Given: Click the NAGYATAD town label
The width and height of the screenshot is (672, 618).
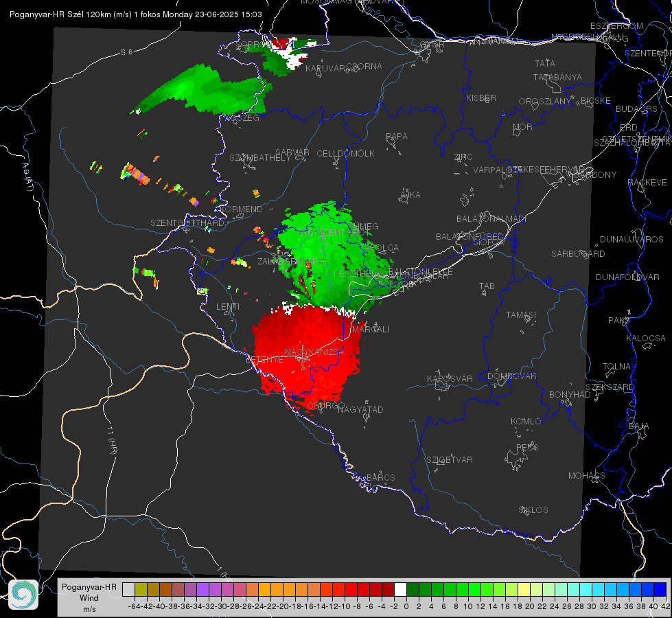Looking at the screenshot, I should (360, 409).
